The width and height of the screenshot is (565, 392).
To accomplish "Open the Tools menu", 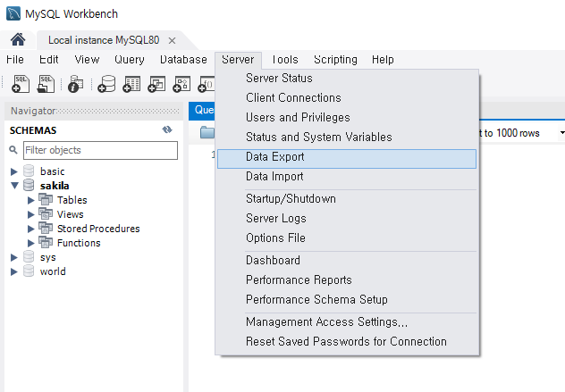I will pyautogui.click(x=284, y=60).
